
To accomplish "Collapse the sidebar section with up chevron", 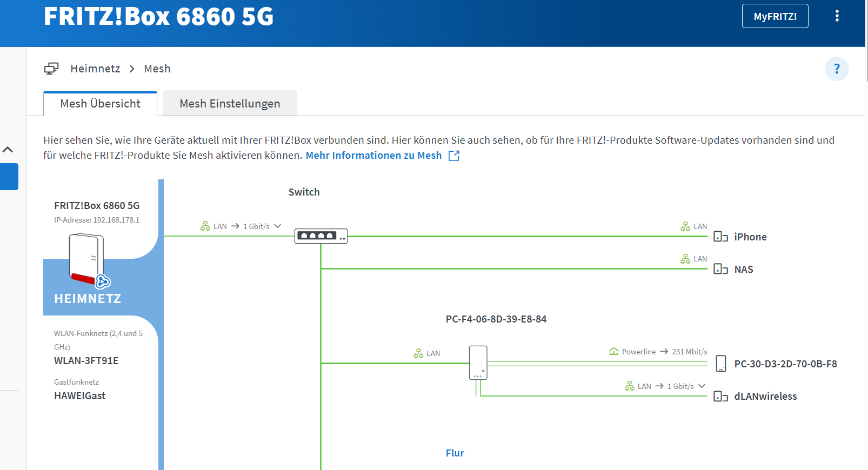I will [8, 150].
